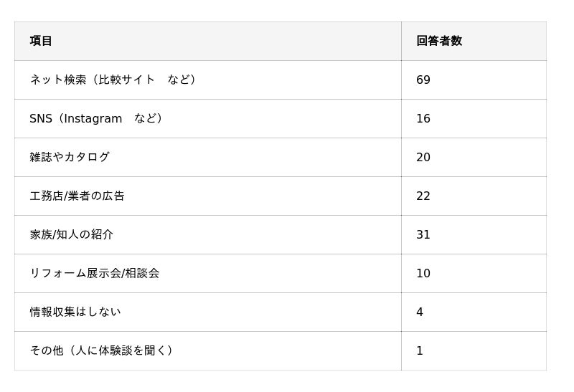This screenshot has height=392, width=574.
Task: Click the word Instagram in the SNS row
Action: pyautogui.click(x=93, y=118)
